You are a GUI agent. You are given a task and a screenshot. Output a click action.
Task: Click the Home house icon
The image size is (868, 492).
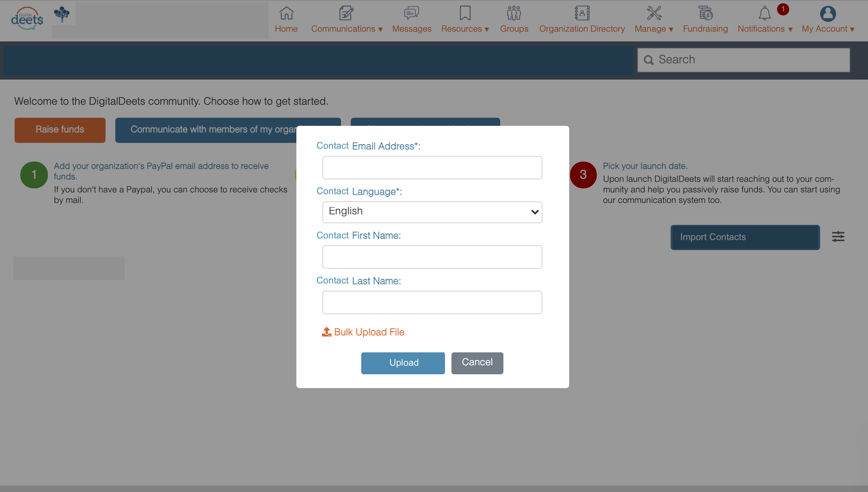pyautogui.click(x=286, y=13)
